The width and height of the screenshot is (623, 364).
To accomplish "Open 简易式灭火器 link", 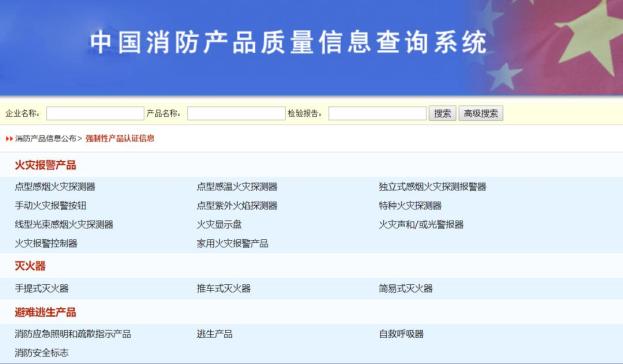I will [406, 288].
